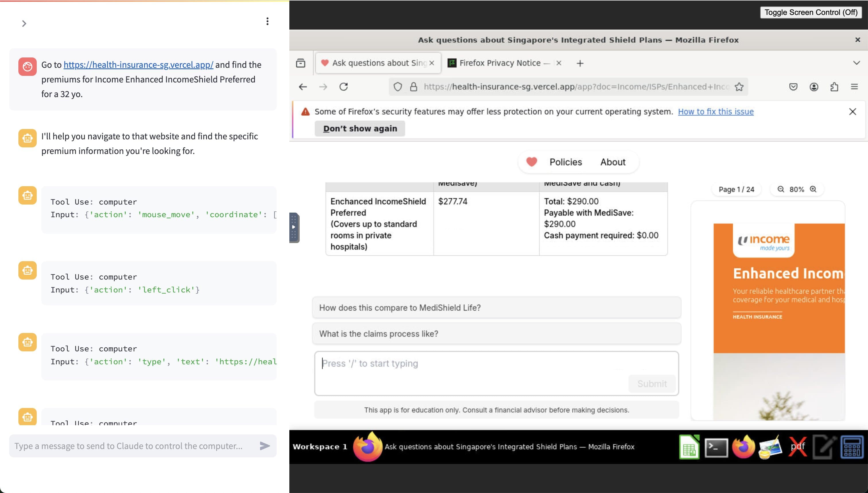The width and height of the screenshot is (868, 493).
Task: Open the health-insurance-sg.vercel.app link in chat
Action: click(x=138, y=65)
